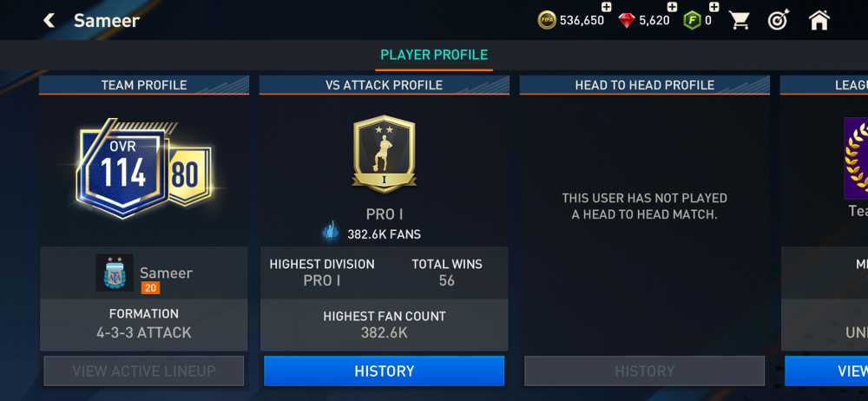This screenshot has height=401, width=868.
Task: Tap the League laurel emblem
Action: pos(856,158)
